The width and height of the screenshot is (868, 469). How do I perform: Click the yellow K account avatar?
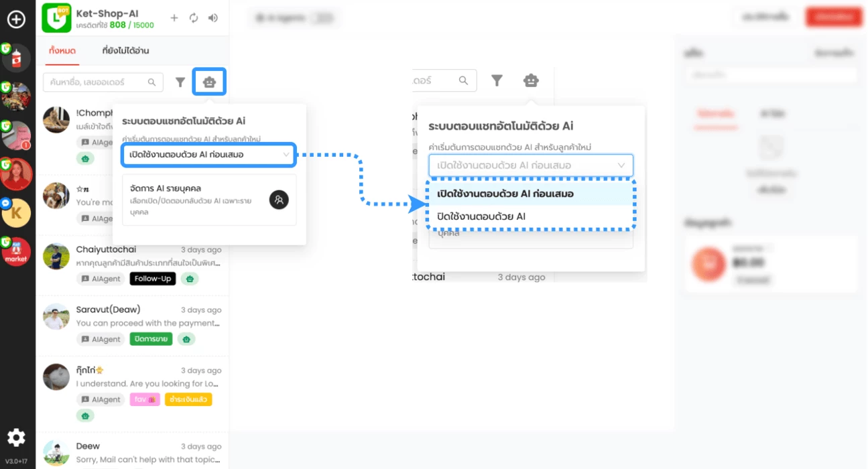(x=17, y=213)
